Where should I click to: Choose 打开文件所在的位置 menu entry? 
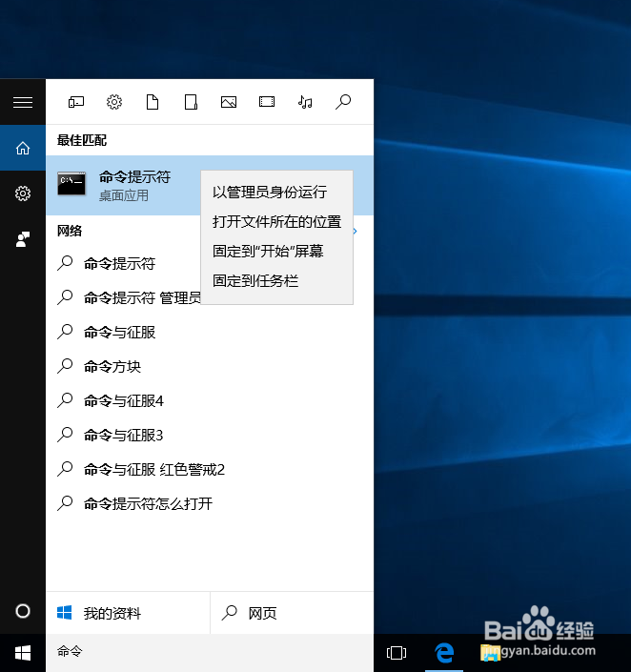point(277,222)
